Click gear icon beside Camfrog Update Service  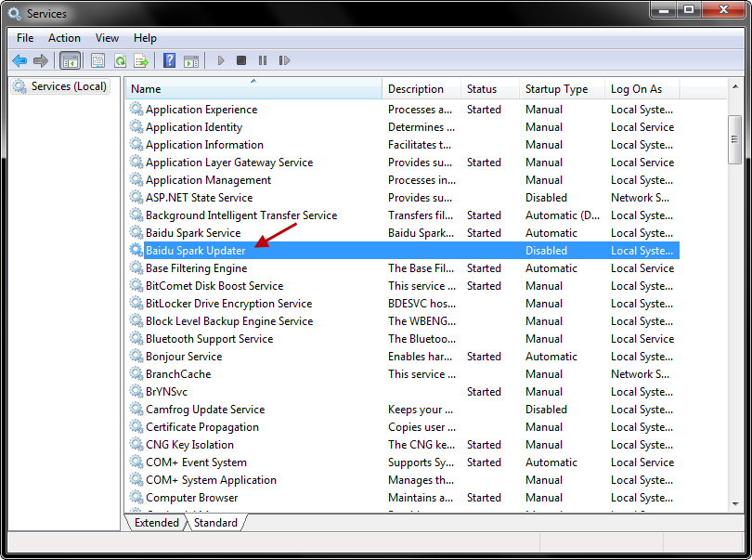[x=136, y=409]
